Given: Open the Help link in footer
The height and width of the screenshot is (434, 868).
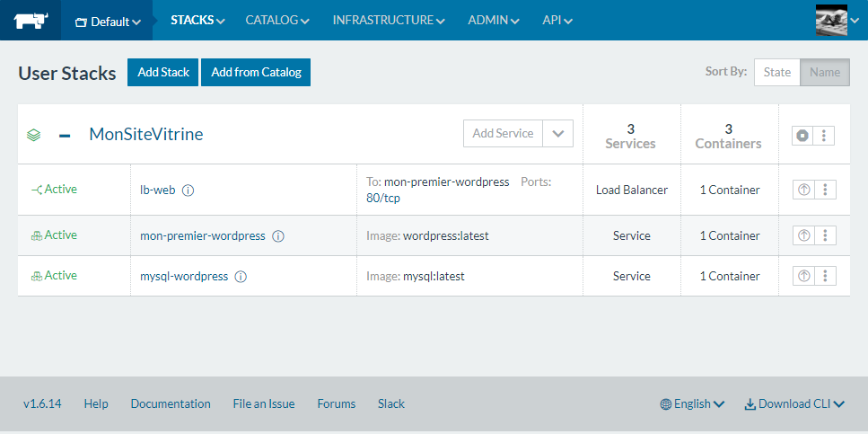Looking at the screenshot, I should point(96,404).
